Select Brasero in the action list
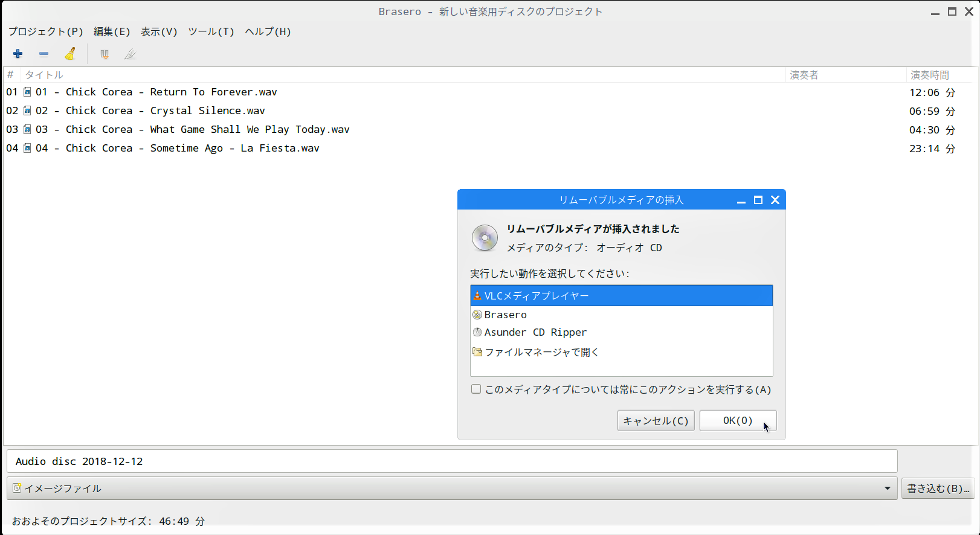Screen dimensions: 980x535 [622, 315]
